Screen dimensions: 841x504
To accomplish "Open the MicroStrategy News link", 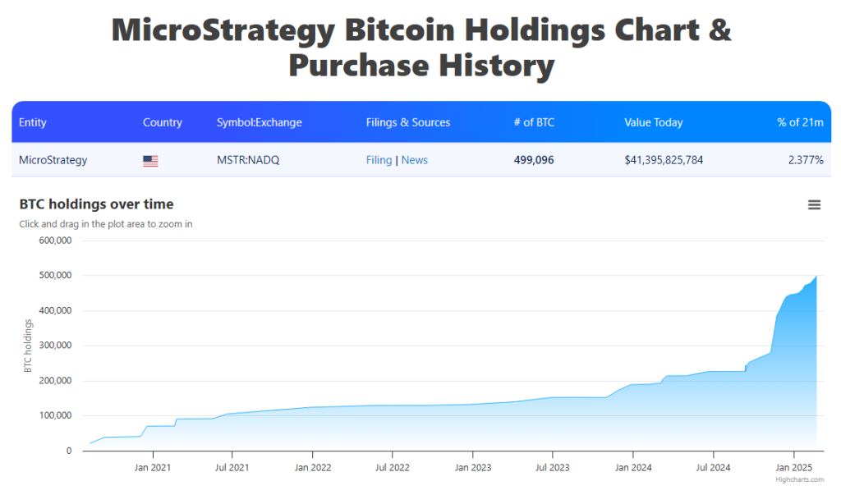I will (415, 160).
